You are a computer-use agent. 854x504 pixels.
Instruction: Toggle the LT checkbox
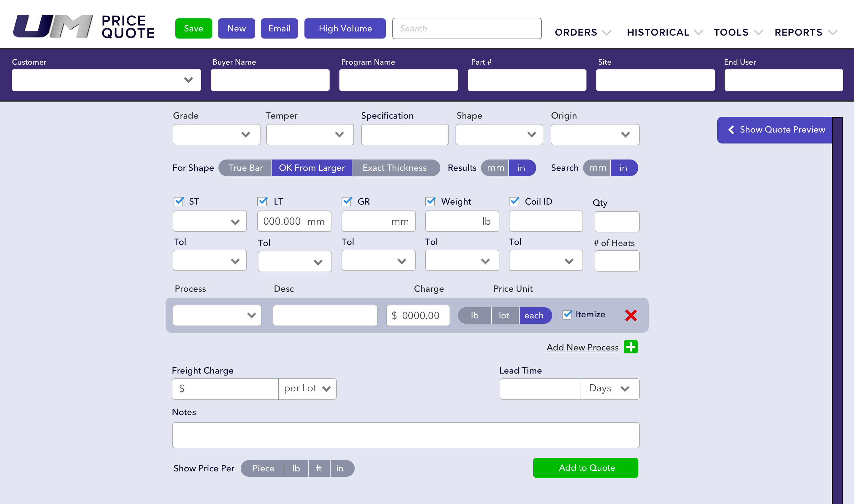262,201
